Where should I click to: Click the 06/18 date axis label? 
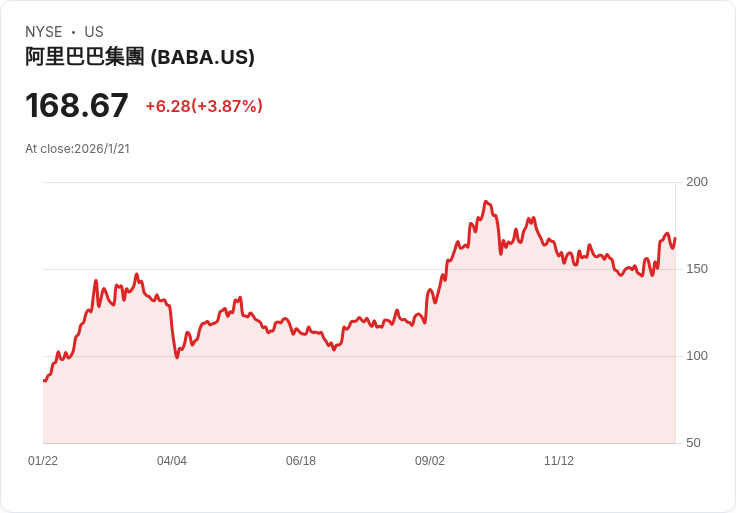click(x=301, y=461)
